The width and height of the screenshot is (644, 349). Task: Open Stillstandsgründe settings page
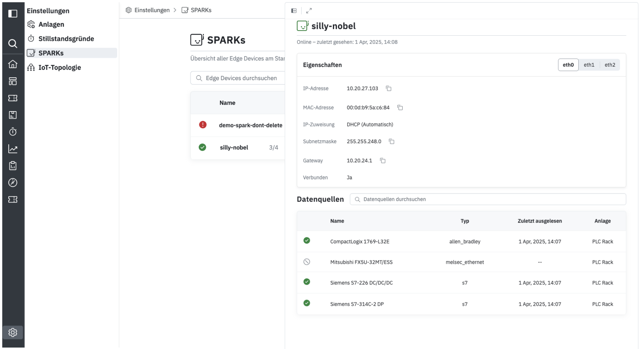click(66, 39)
